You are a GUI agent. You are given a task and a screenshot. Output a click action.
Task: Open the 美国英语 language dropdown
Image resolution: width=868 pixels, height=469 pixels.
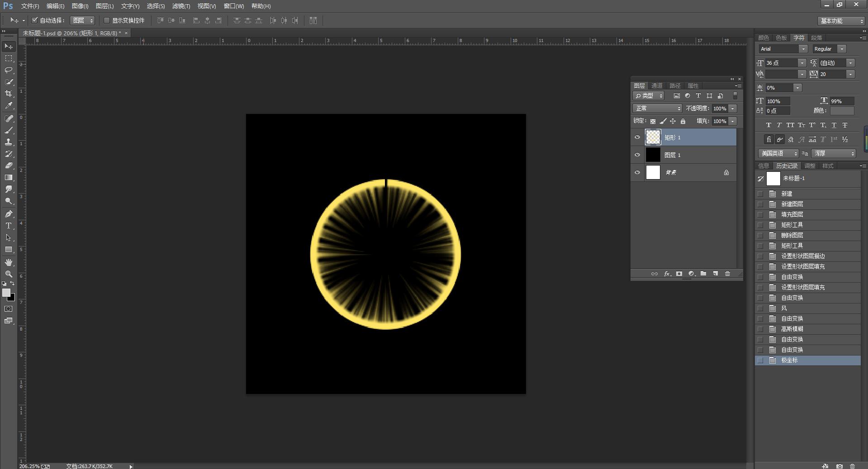coord(778,154)
